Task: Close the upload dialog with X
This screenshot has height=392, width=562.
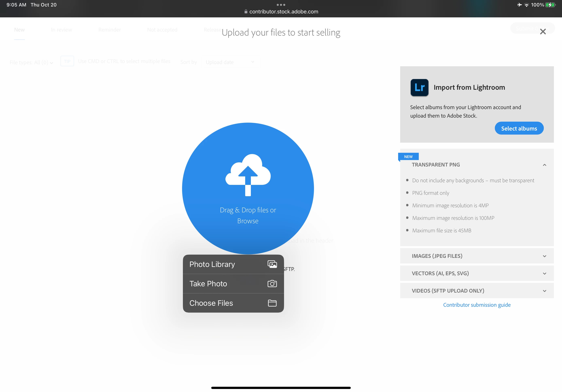Action: tap(543, 32)
